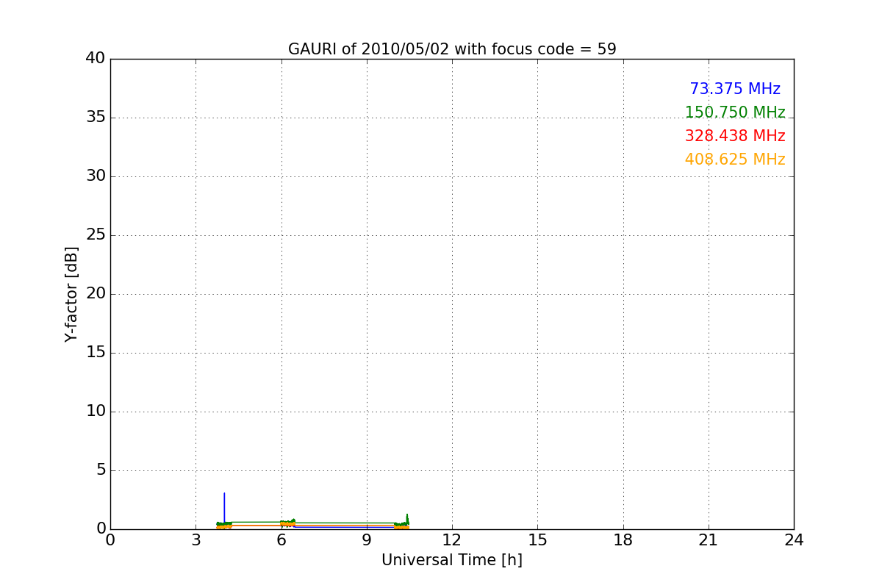Click the y-axis tick label 40
This screenshot has height=588, width=882.
point(96,59)
